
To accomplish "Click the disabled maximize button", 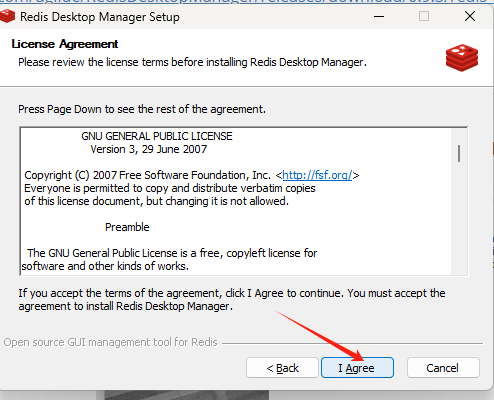I will [424, 16].
